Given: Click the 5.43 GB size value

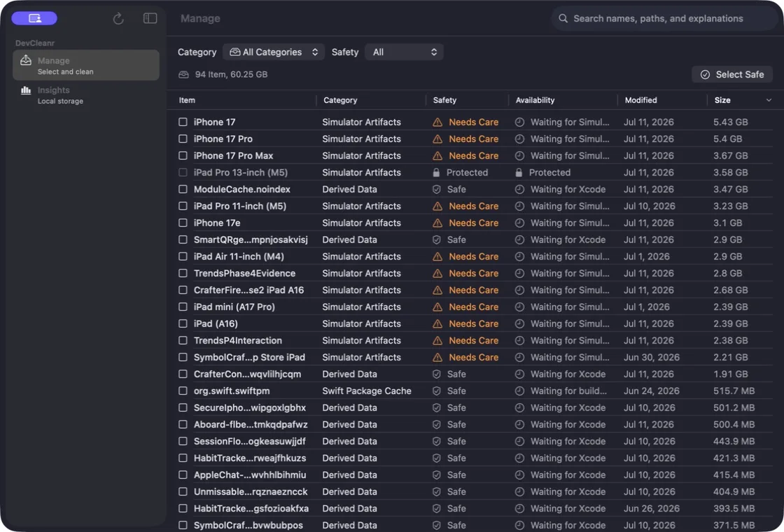Looking at the screenshot, I should (x=731, y=122).
